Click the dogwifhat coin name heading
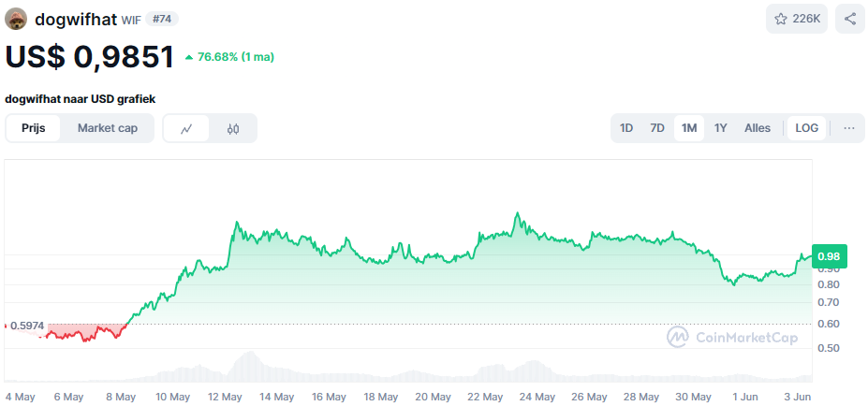This screenshot has width=868, height=406. (x=76, y=20)
